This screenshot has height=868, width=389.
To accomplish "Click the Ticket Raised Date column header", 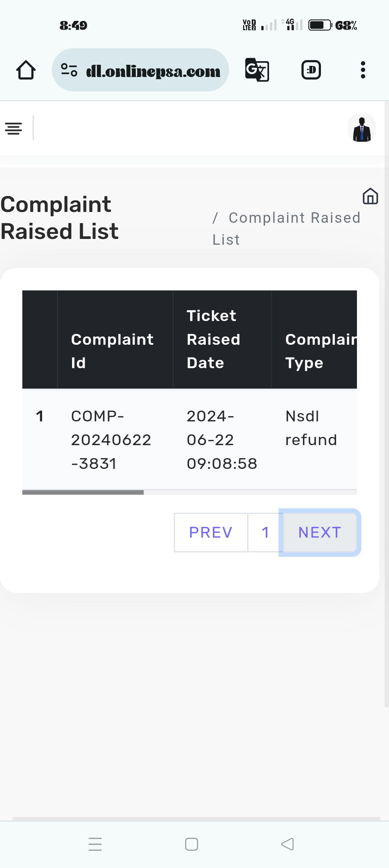I will pos(213,339).
